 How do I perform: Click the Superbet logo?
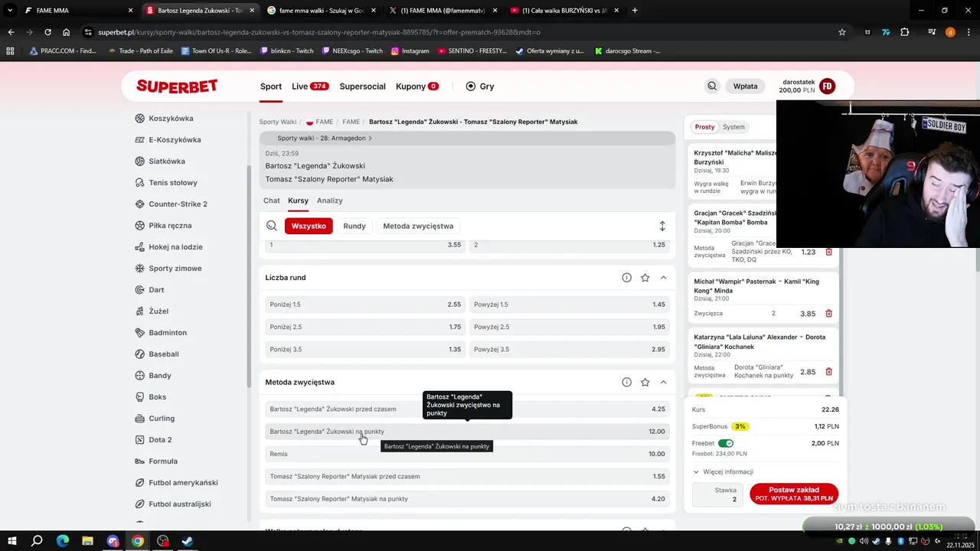click(x=177, y=86)
